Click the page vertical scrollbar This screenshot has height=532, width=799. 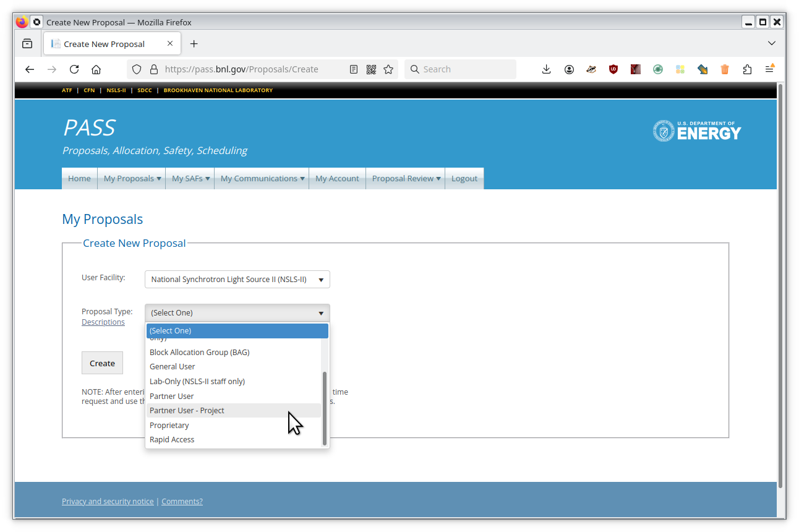780,286
